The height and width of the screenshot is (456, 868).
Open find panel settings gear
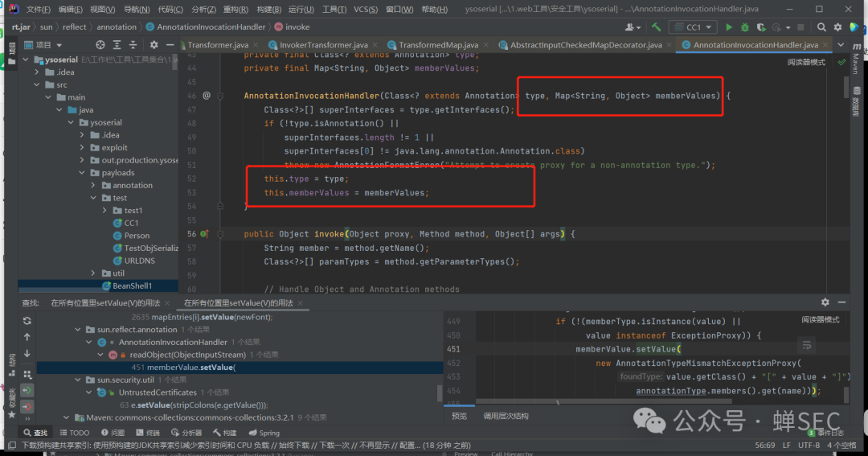[825, 302]
